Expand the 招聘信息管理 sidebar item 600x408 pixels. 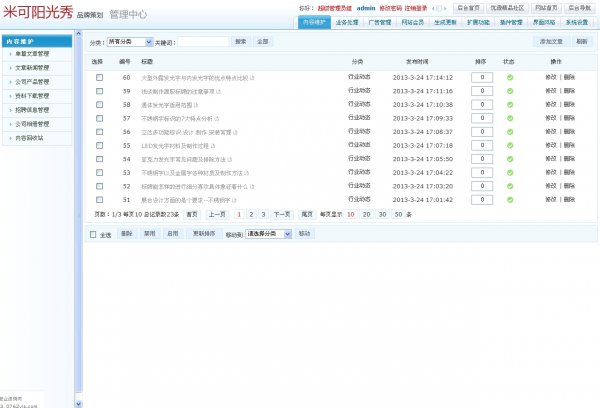tap(32, 110)
